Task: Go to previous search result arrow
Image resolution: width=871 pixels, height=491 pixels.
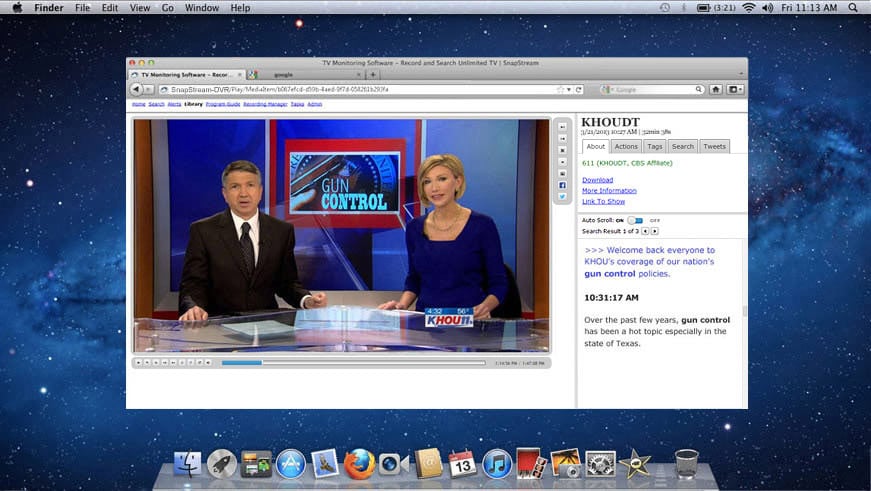Action: pyautogui.click(x=645, y=231)
